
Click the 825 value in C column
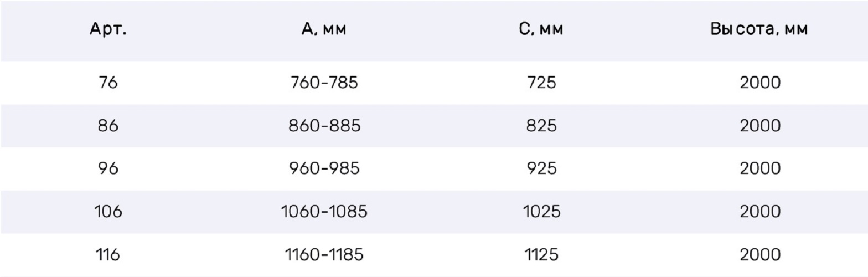click(x=541, y=126)
